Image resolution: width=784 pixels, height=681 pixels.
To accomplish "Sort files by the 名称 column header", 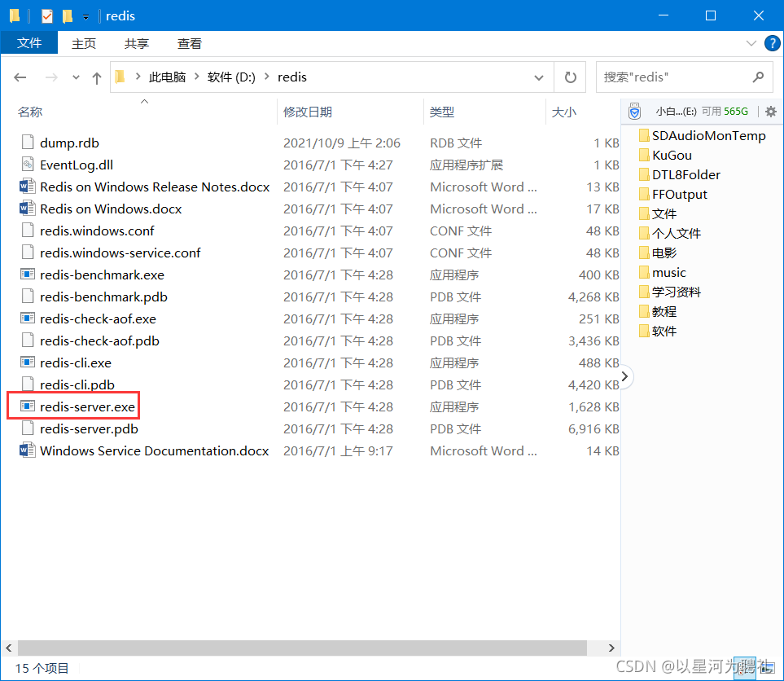I will [30, 112].
